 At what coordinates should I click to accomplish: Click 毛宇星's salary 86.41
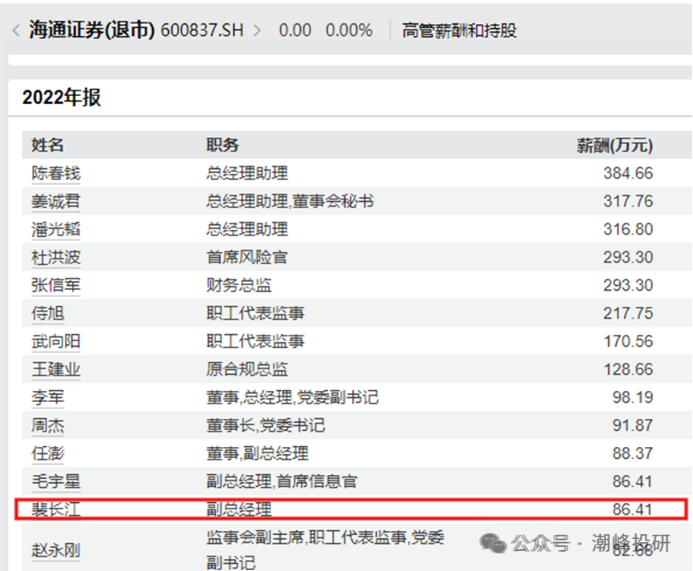[x=632, y=482]
